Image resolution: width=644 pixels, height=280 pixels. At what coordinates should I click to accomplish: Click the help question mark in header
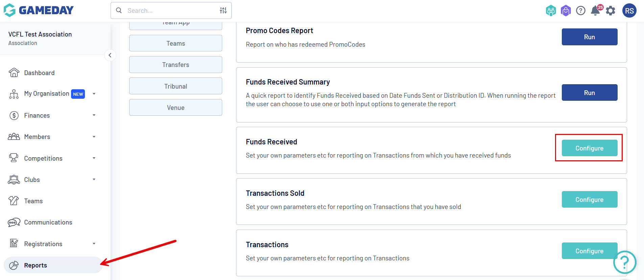pos(581,11)
